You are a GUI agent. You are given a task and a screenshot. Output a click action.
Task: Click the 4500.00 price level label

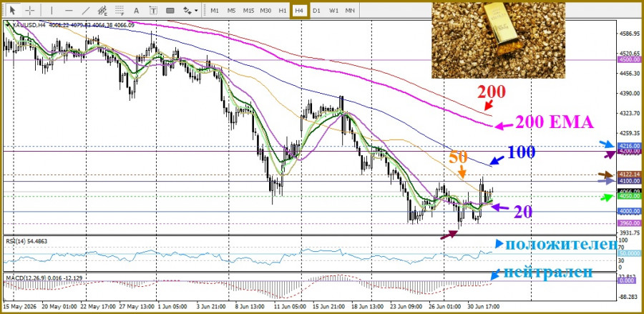(628, 60)
